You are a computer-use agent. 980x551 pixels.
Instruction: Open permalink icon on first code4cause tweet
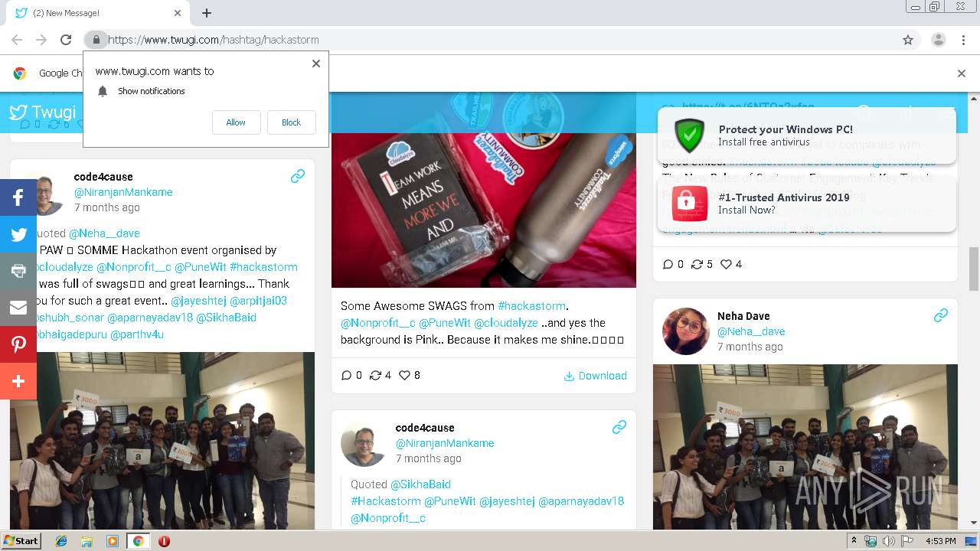[298, 177]
